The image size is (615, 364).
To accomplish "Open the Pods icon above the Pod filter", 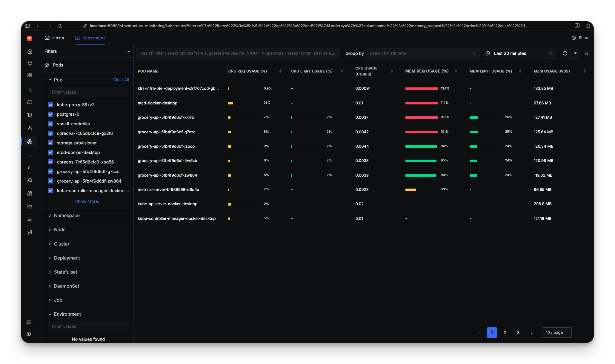I will click(47, 65).
